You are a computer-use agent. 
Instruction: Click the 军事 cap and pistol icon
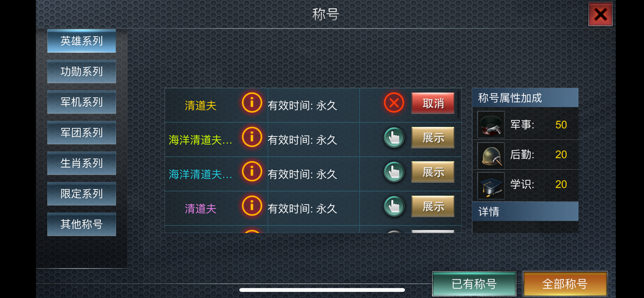click(x=491, y=125)
